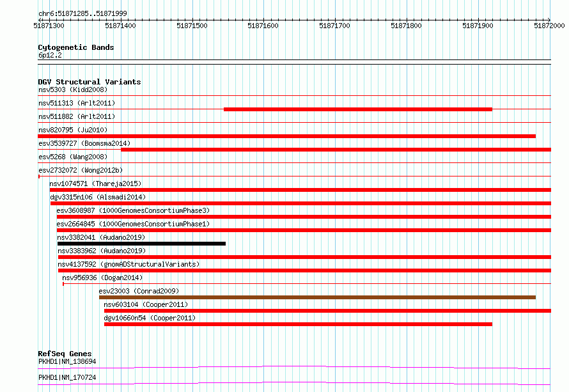The height and width of the screenshot is (392, 569).
Task: Click the 51872000 ruler tick label
Action: 549,26
